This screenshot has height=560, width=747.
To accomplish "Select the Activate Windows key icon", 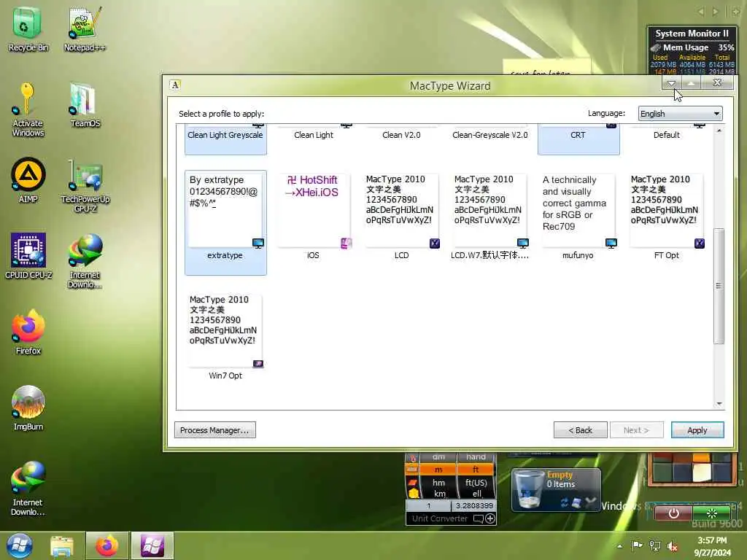I will 28,109.
